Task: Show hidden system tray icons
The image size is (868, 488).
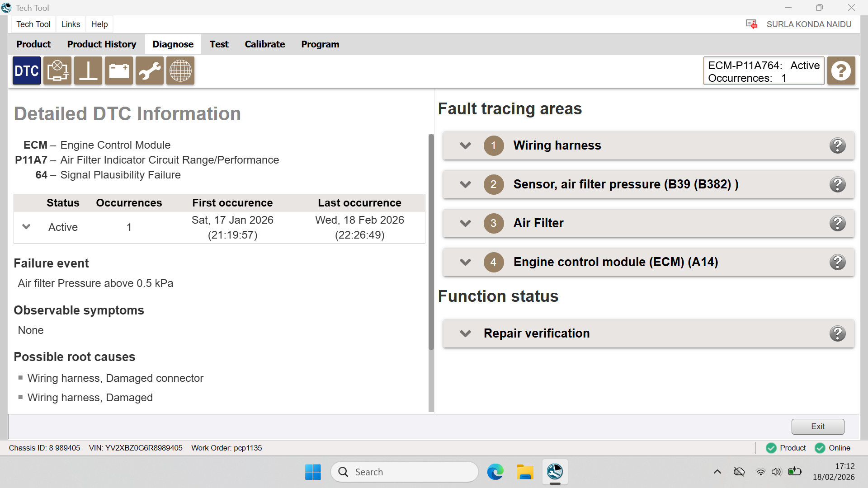Action: point(717,472)
